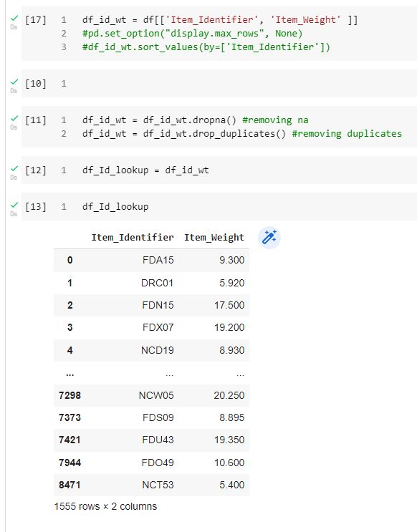The width and height of the screenshot is (417, 532).
Task: Click row index 0 in the table
Action: pyautogui.click(x=70, y=260)
